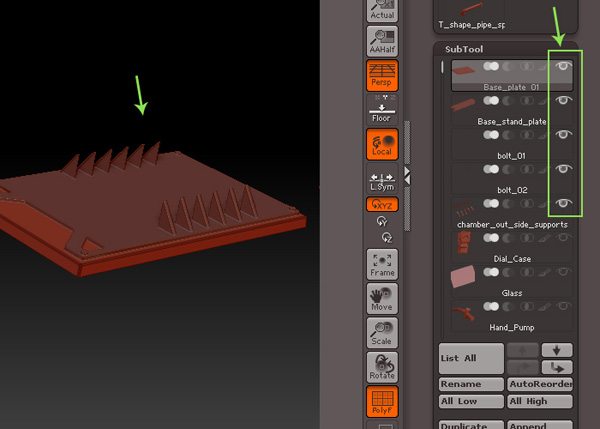This screenshot has height=429, width=600.
Task: Show Glass subtool using eye icon
Action: pos(563,272)
